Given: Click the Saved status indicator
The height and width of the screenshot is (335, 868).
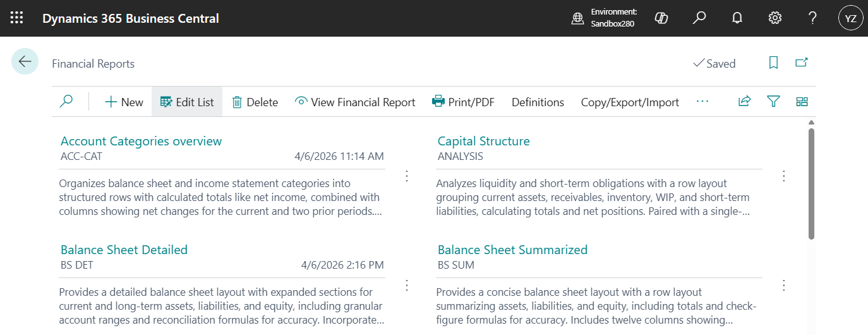Looking at the screenshot, I should [714, 63].
